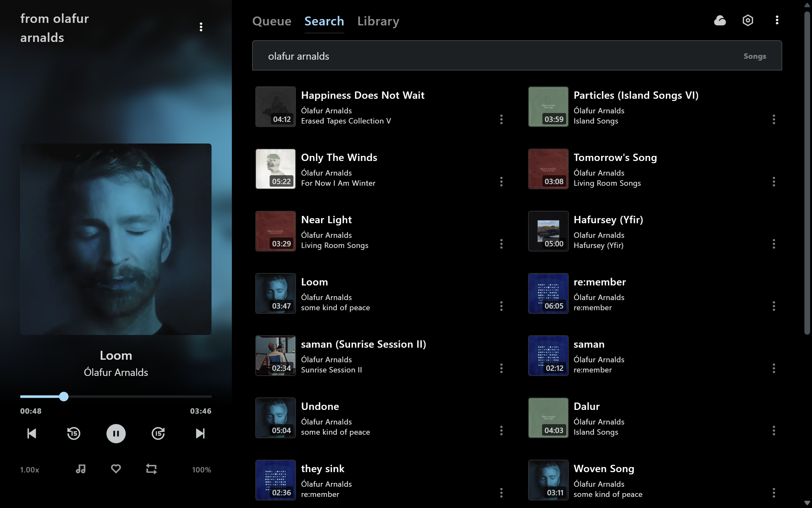Switch to the Library tab
Screen dimensions: 812x508
[378, 21]
